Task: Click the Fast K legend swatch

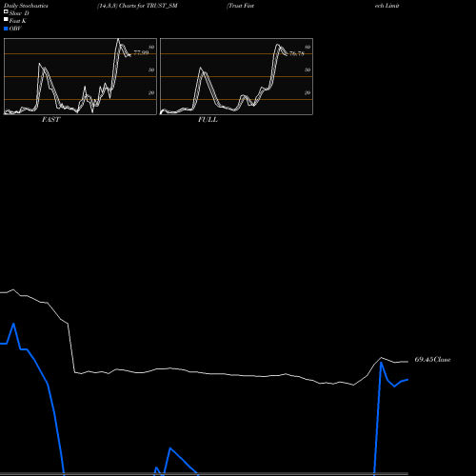Action: click(x=6, y=19)
